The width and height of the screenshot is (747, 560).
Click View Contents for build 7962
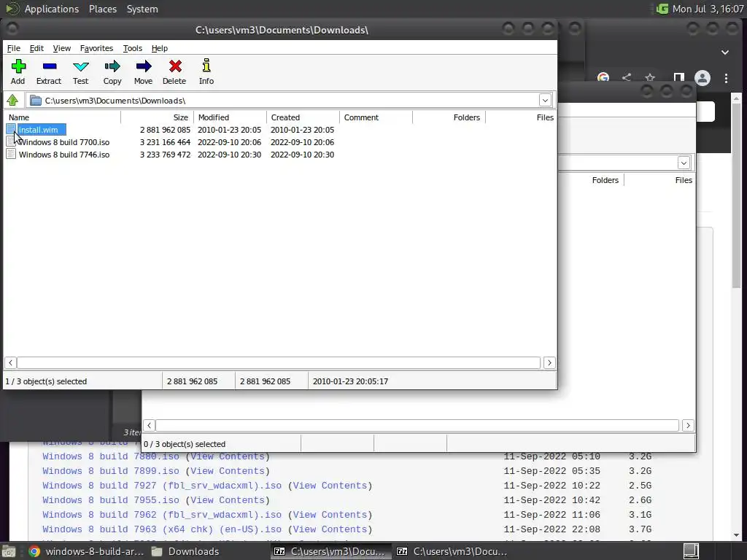tap(330, 515)
